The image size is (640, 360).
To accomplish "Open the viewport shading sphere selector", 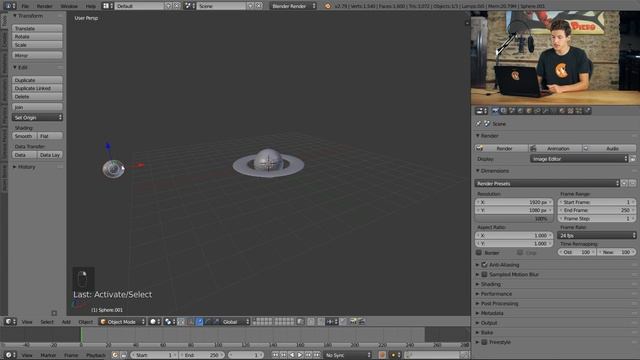I will [x=155, y=322].
